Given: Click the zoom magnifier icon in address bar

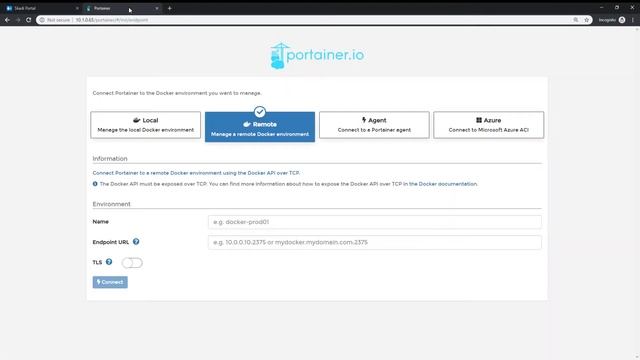Looking at the screenshot, I should [576, 20].
